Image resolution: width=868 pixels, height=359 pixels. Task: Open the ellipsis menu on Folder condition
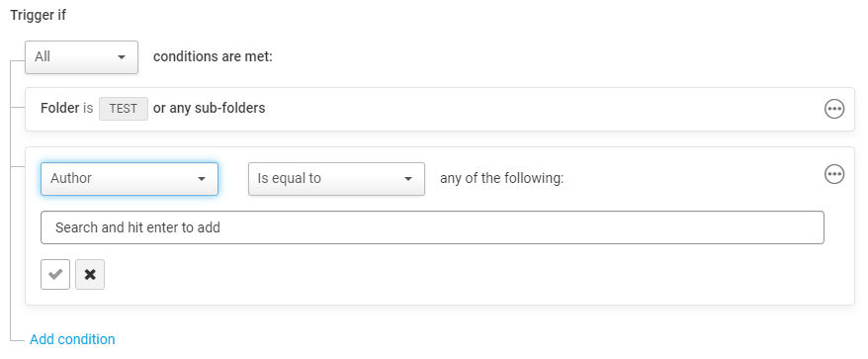(x=834, y=109)
